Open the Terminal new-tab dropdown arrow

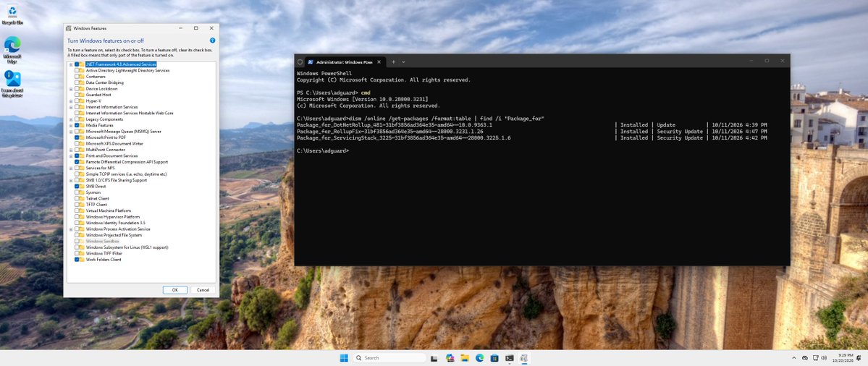click(403, 61)
